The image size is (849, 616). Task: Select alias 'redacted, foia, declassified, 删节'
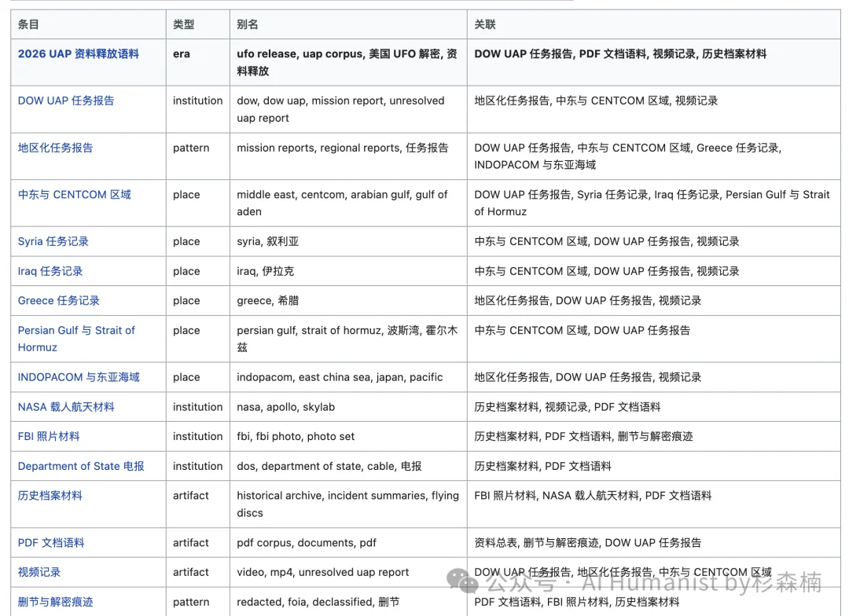318,602
